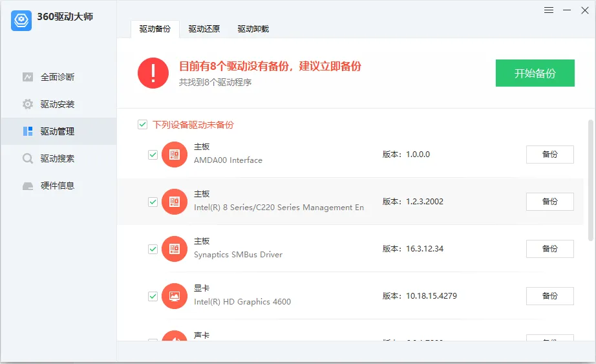Open 驱动安装 in the sidebar
This screenshot has width=596, height=364.
coord(59,104)
